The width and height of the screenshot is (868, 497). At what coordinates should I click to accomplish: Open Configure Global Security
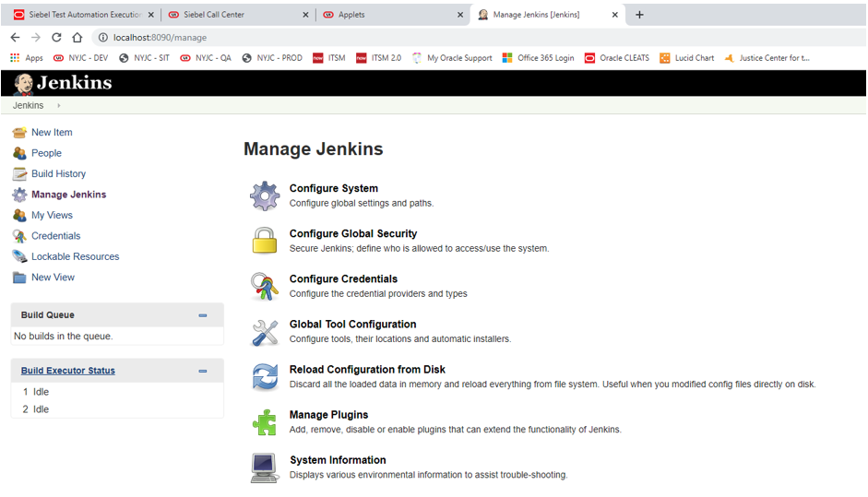pos(353,234)
